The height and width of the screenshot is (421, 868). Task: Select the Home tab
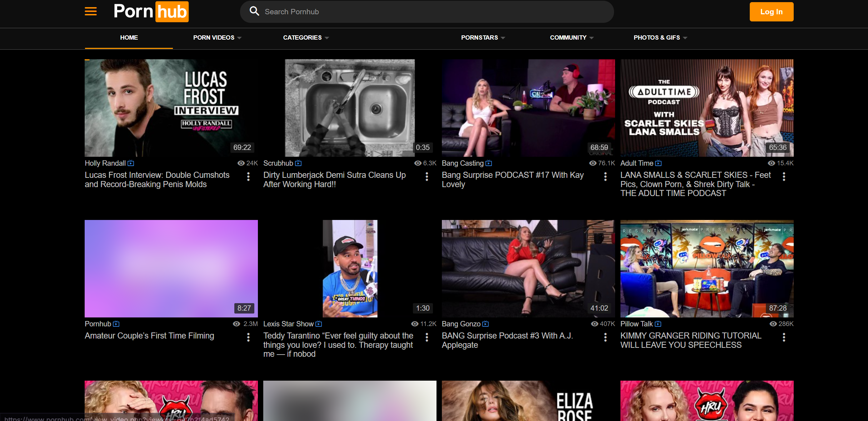[x=129, y=37]
